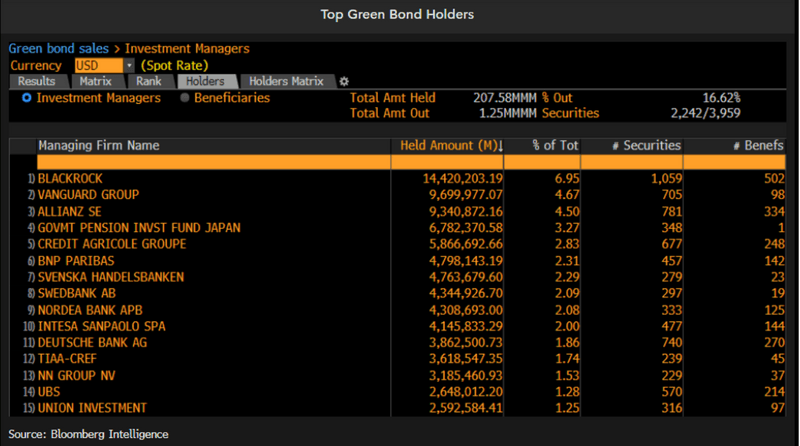This screenshot has width=800, height=446.
Task: Switch to the Holders tab
Action: (x=205, y=81)
